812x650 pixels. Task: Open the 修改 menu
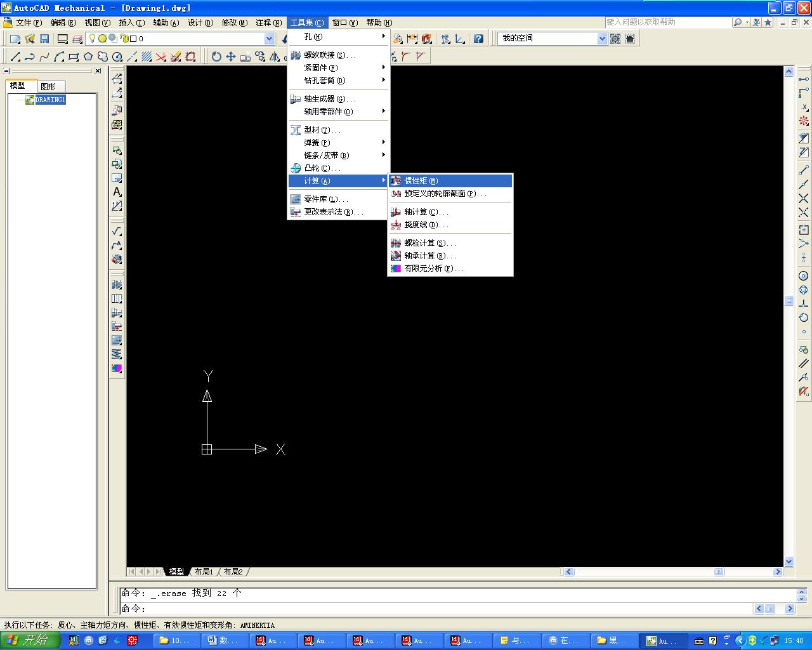pos(234,23)
